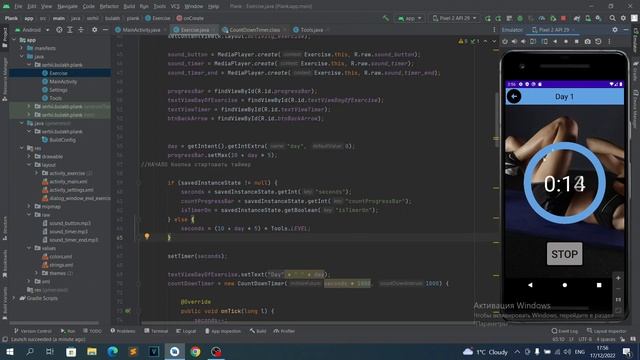This screenshot has width=640, height=360.
Task: Open Emulator panel settings gear
Action: (x=615, y=30)
